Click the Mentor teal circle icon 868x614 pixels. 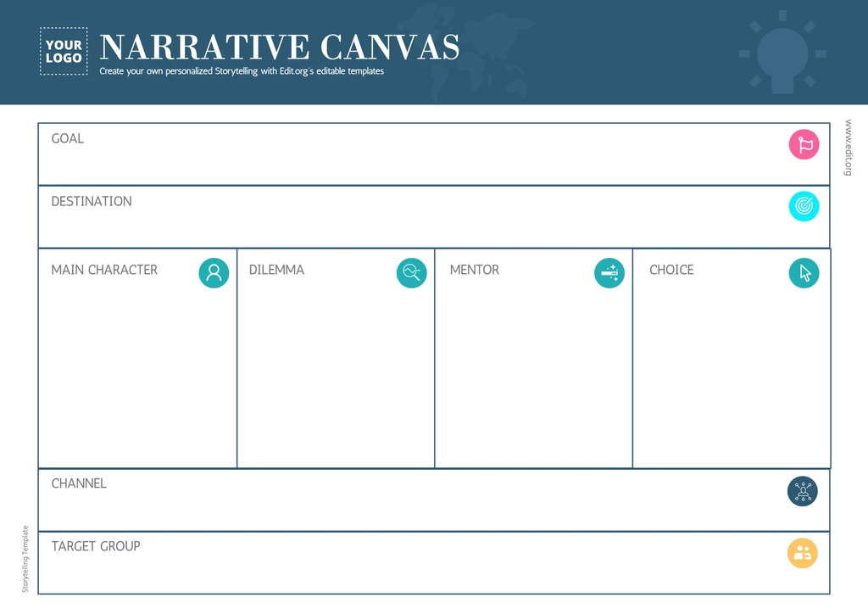pos(609,273)
